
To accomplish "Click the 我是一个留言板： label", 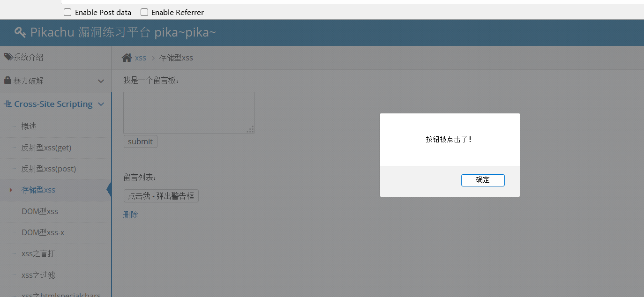I will pos(151,80).
